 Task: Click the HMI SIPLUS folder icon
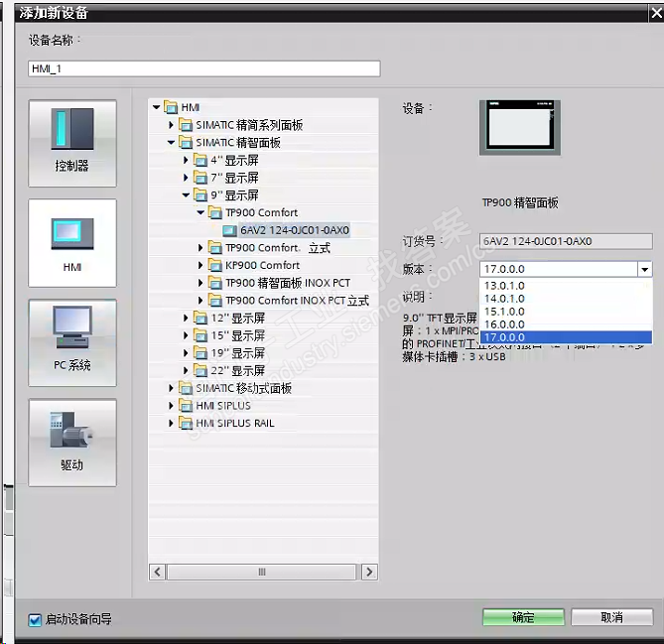186,406
